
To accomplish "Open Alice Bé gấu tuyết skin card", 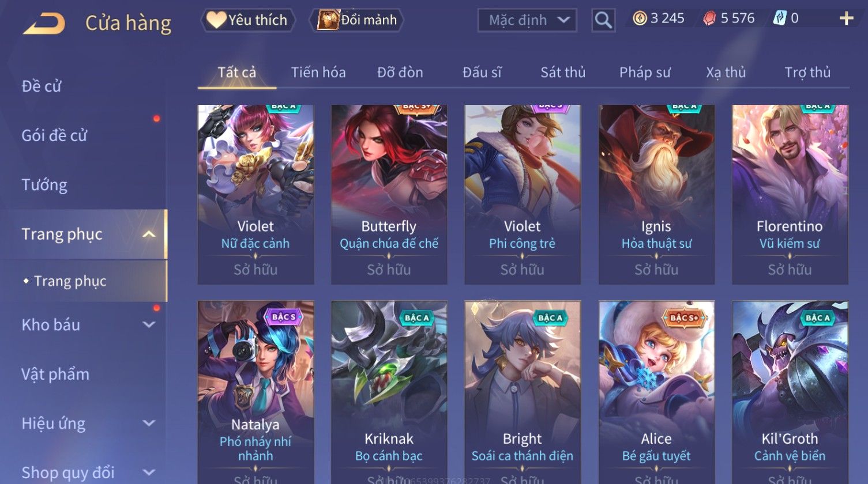I will tap(656, 392).
